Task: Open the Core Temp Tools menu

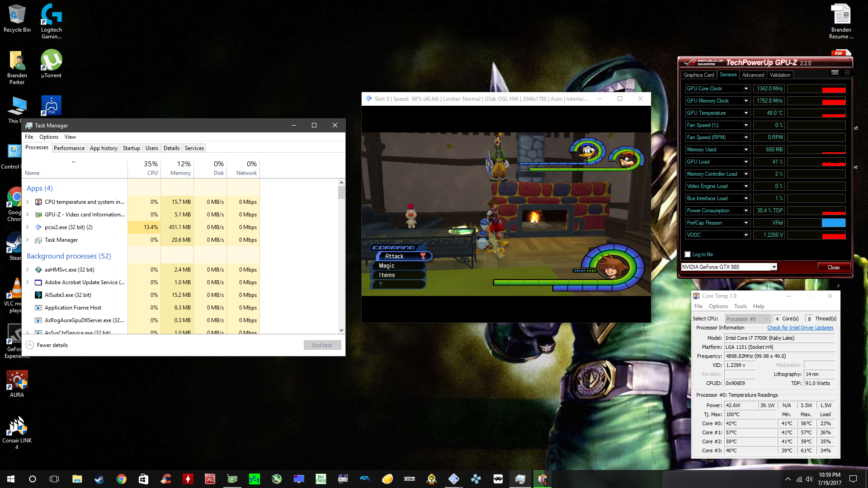Action: pos(741,306)
